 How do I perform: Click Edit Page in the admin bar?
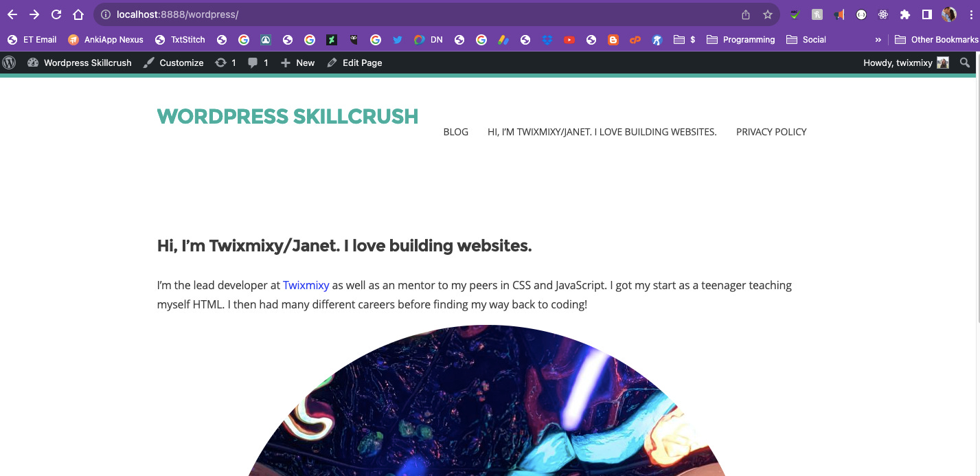354,63
